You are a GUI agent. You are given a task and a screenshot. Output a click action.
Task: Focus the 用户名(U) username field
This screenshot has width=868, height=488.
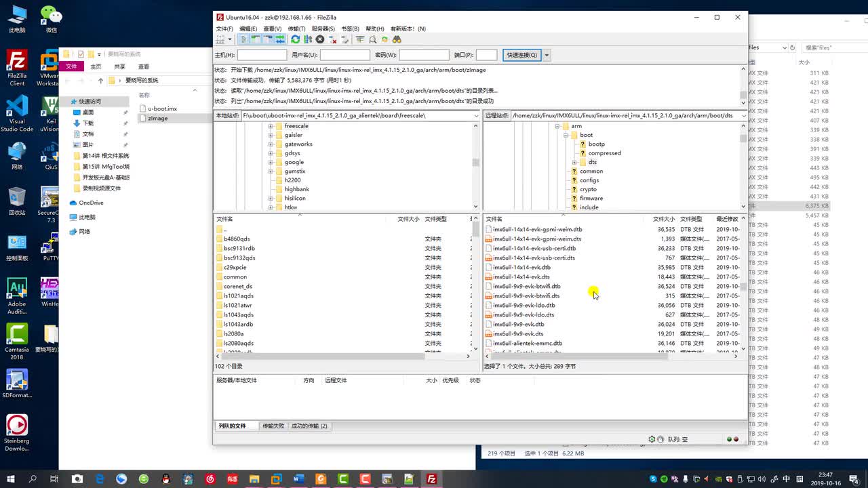point(344,55)
